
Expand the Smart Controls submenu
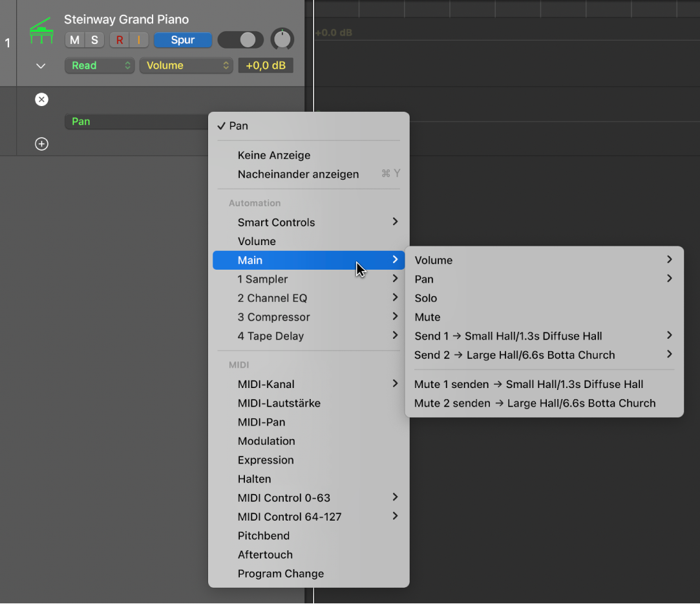point(395,222)
